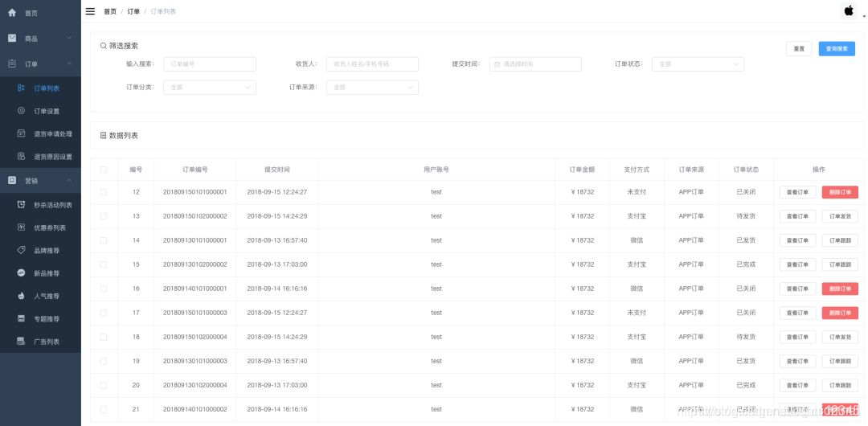Check the box for order row 18
Screen dimensions: 868x426
[104, 337]
